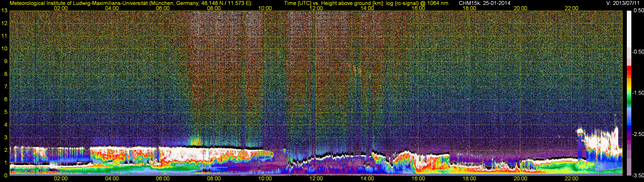
Task: Click the -3.50 value on the color scale
Action: 638,176
